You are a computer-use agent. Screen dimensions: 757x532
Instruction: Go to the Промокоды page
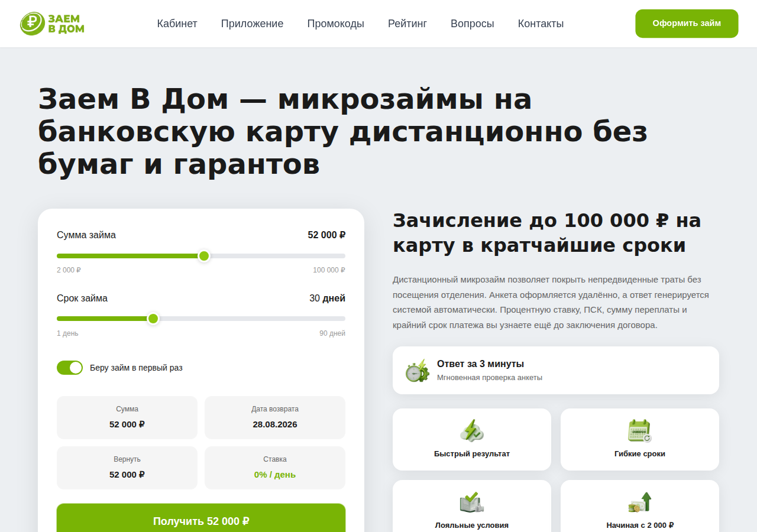coord(336,24)
